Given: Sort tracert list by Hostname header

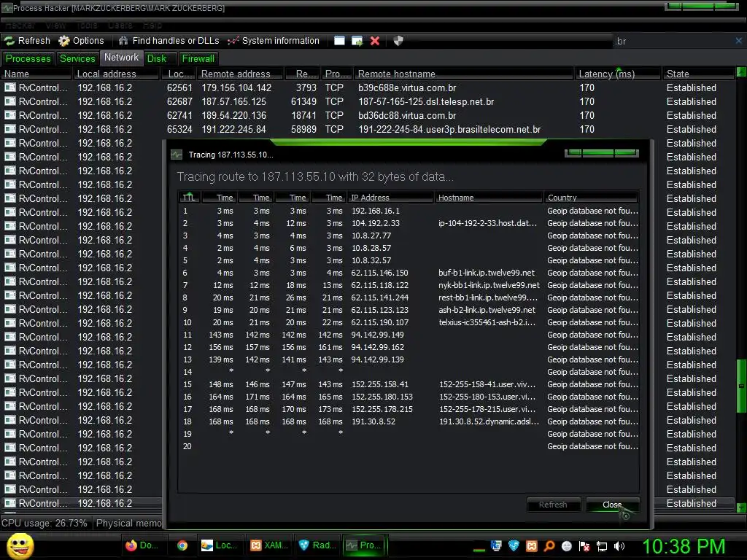Looking at the screenshot, I should coord(489,198).
